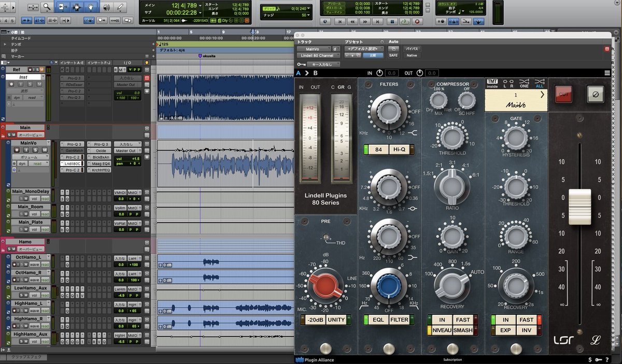Open the plugin hamburger menu icon

[x=607, y=73]
